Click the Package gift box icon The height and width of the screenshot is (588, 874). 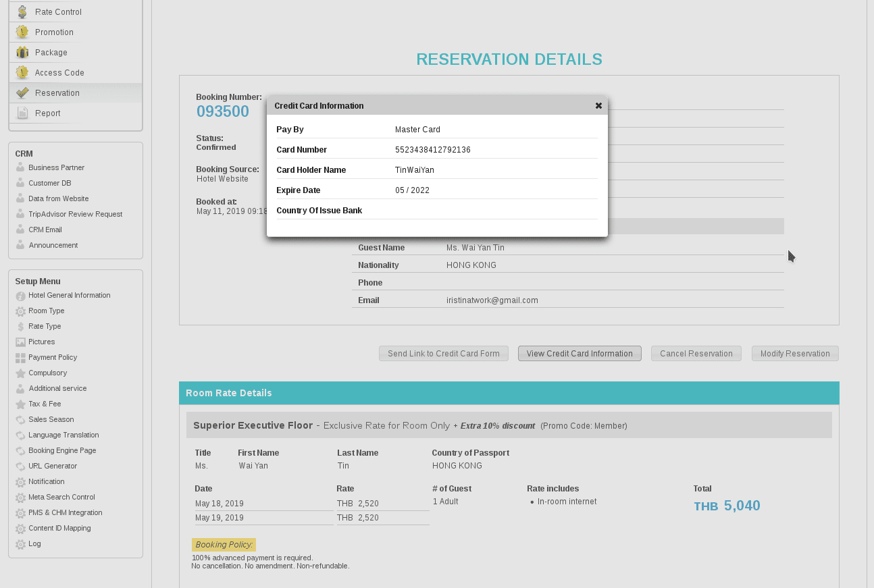point(22,53)
